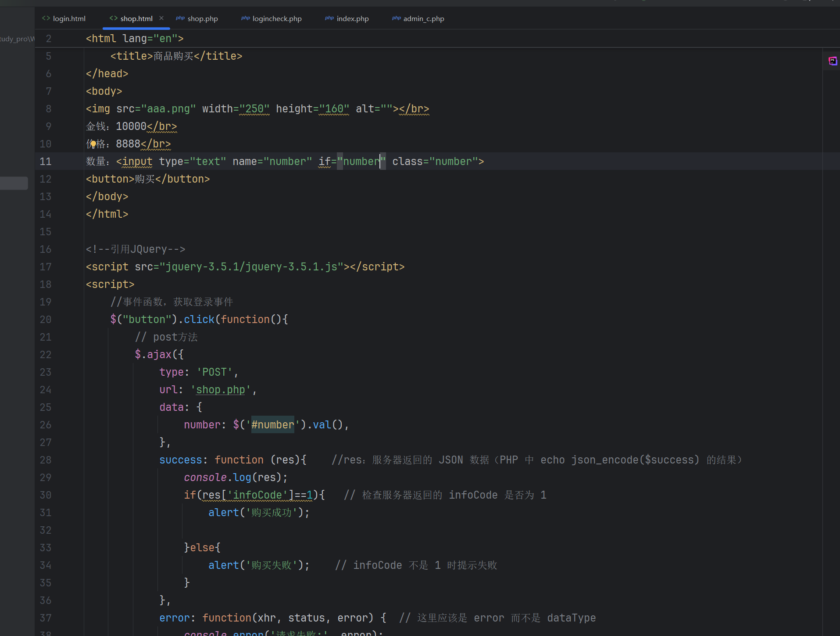Click the sticky <html lang="en"> header line
Screen dimensions: 840x636
pyautogui.click(x=135, y=38)
